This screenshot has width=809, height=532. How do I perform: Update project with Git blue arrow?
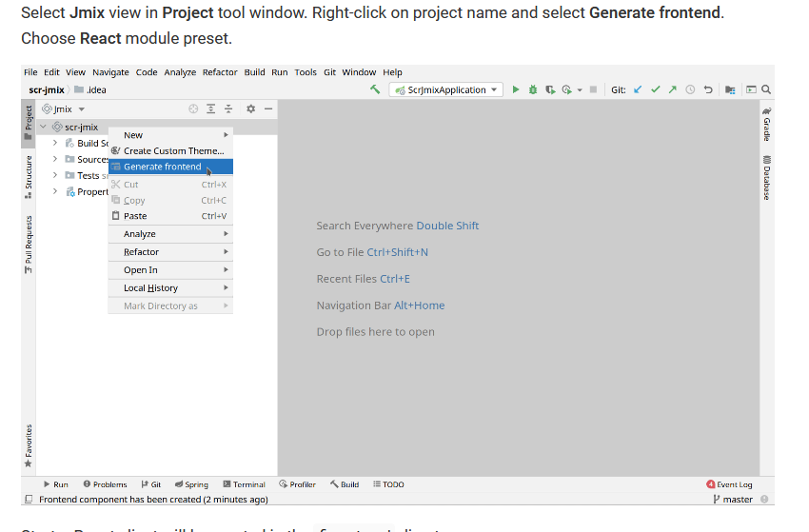638,89
